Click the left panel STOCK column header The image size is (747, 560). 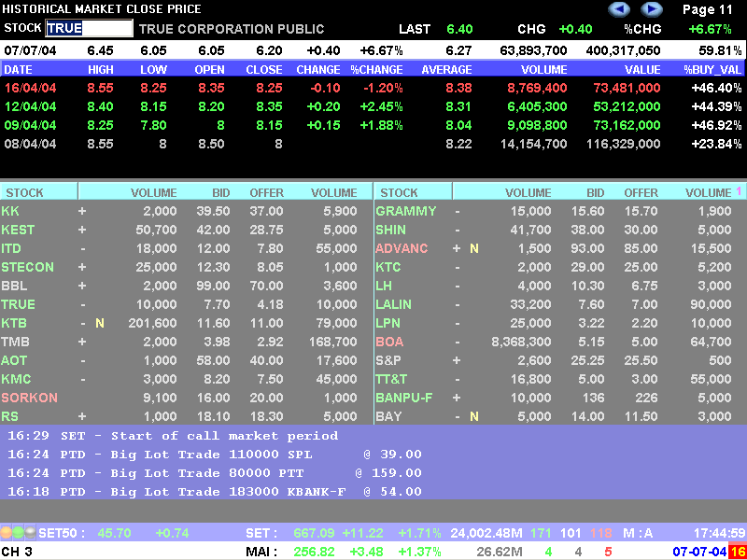tap(25, 193)
